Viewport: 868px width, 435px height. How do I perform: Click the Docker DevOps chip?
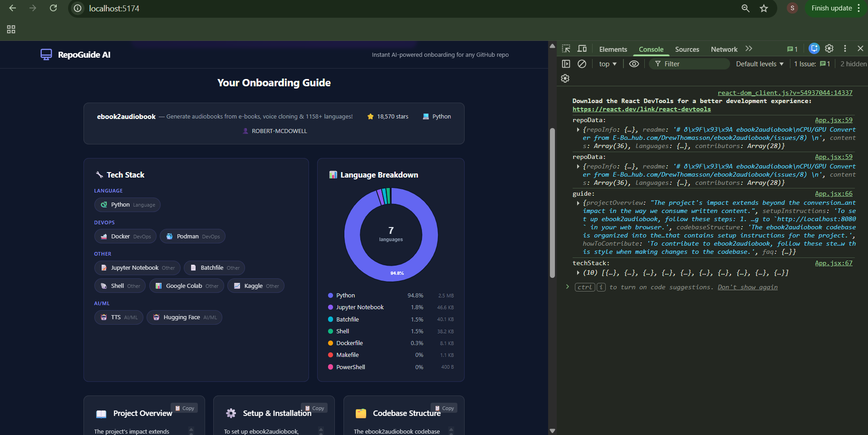point(126,237)
